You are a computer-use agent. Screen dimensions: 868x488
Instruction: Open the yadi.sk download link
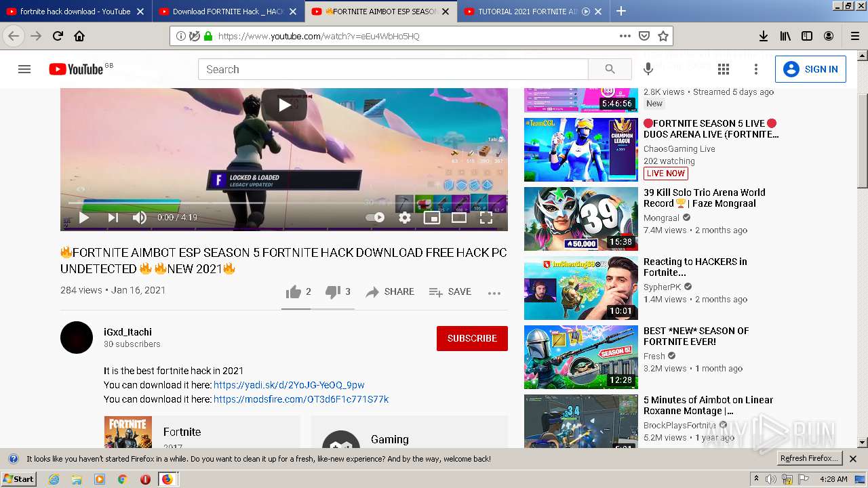289,385
